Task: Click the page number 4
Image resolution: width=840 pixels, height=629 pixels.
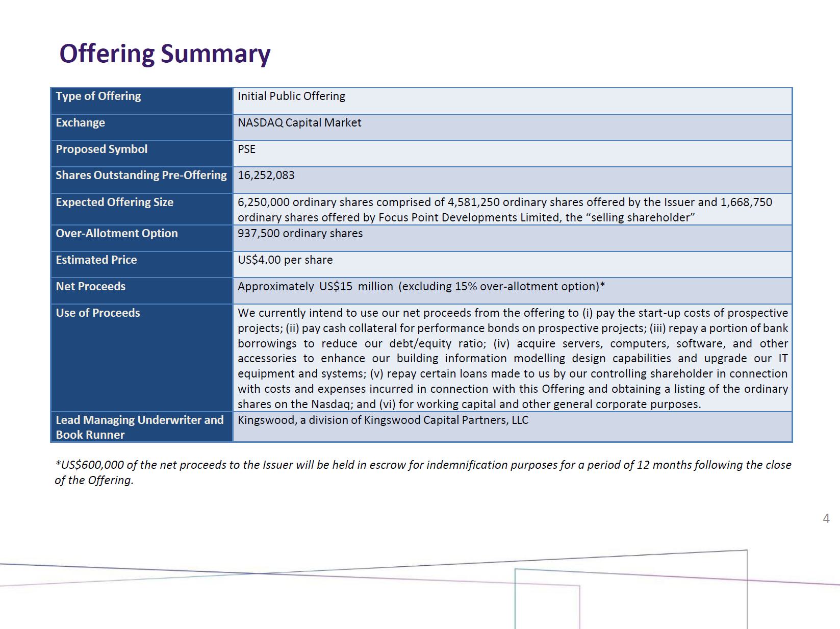Action: click(x=826, y=519)
